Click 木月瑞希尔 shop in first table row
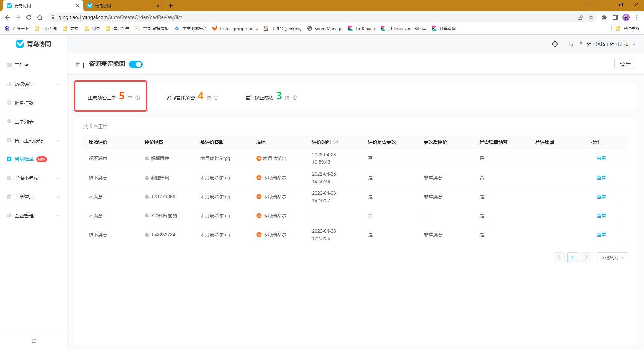The image size is (644, 349). [x=274, y=158]
